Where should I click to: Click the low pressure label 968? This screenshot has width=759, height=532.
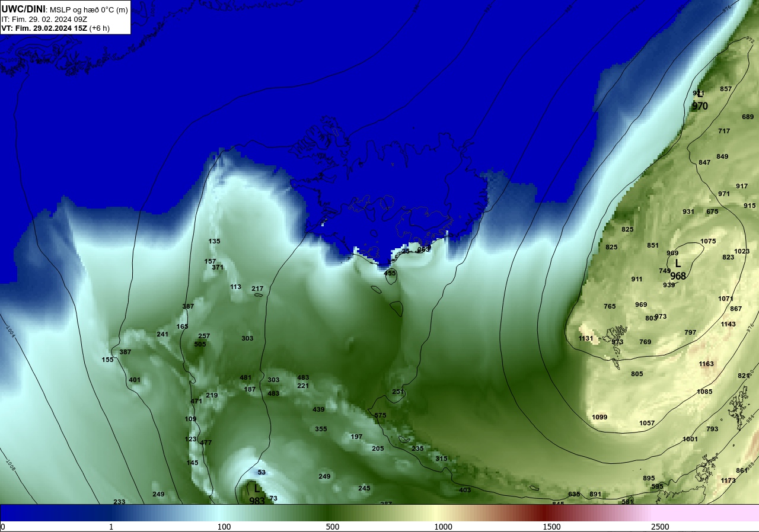coord(678,276)
